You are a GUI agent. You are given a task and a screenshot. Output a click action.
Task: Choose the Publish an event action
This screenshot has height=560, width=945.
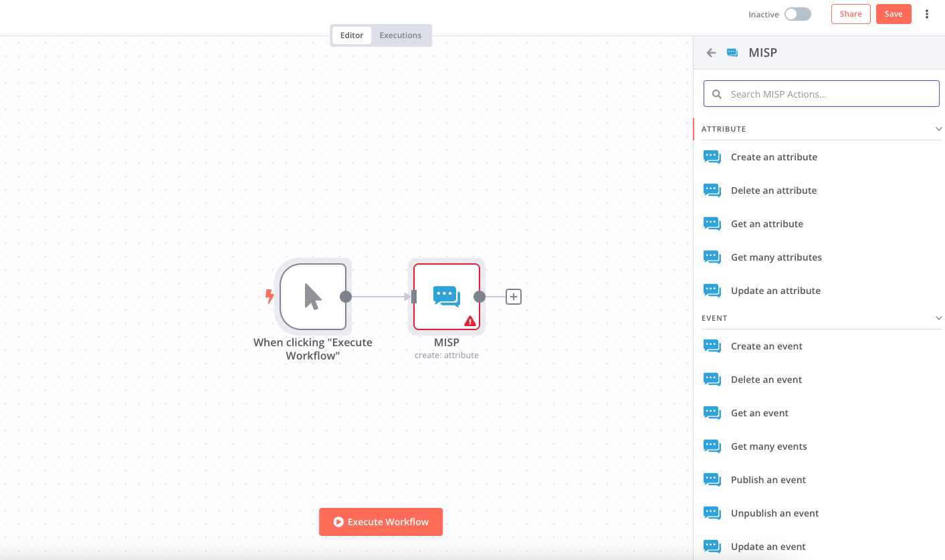tap(768, 480)
